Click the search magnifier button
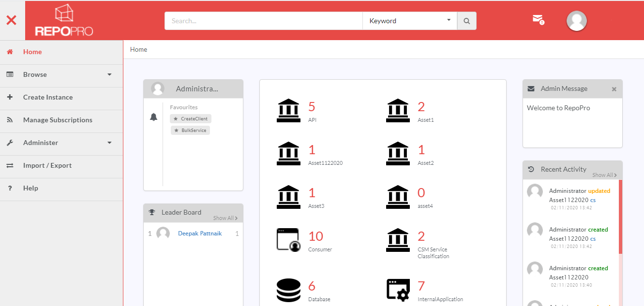The image size is (644, 306). (466, 21)
